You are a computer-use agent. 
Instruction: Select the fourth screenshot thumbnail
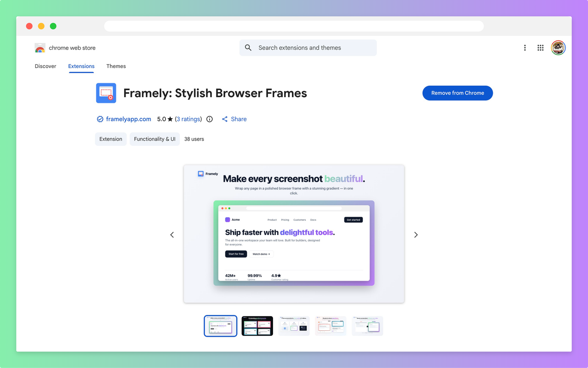[x=331, y=326]
